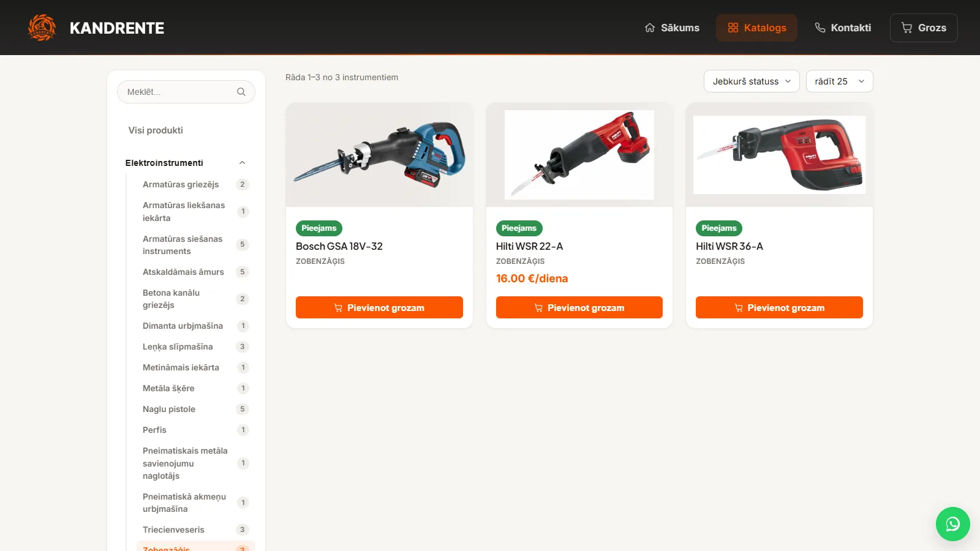Click the 'Rāda 1–3 no 3 instrumentiem' text
980x551 pixels.
pos(342,77)
